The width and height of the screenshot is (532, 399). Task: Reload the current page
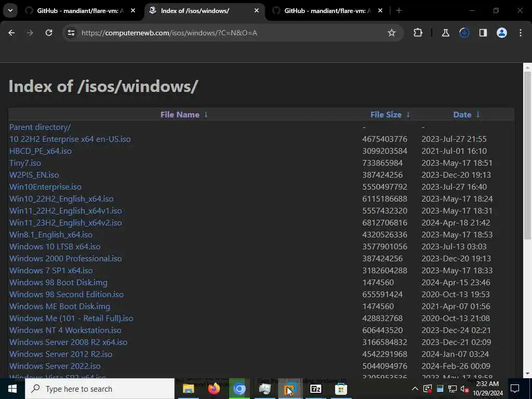49,33
